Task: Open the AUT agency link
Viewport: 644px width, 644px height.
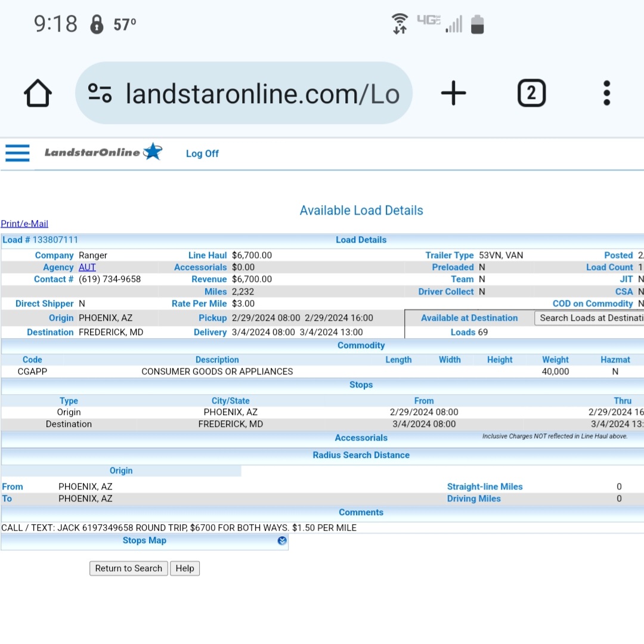Action: pyautogui.click(x=87, y=267)
